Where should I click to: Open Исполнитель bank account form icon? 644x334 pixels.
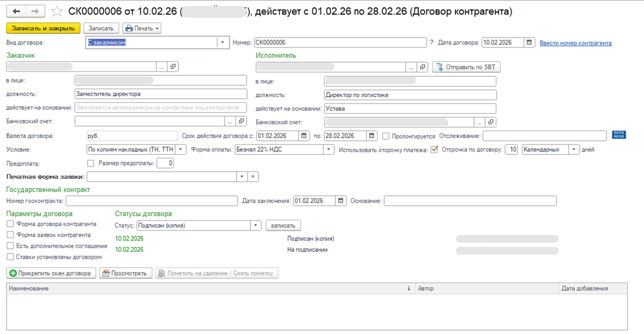tap(491, 122)
